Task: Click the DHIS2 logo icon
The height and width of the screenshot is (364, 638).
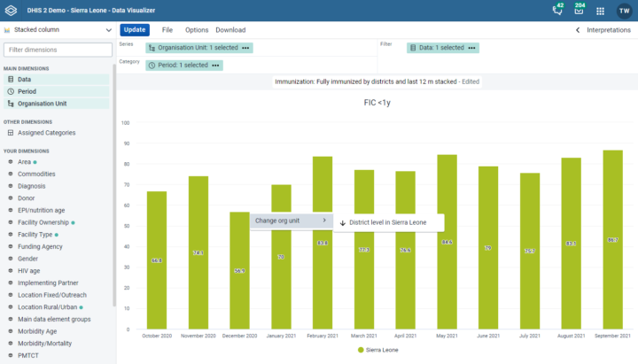Action: [11, 11]
